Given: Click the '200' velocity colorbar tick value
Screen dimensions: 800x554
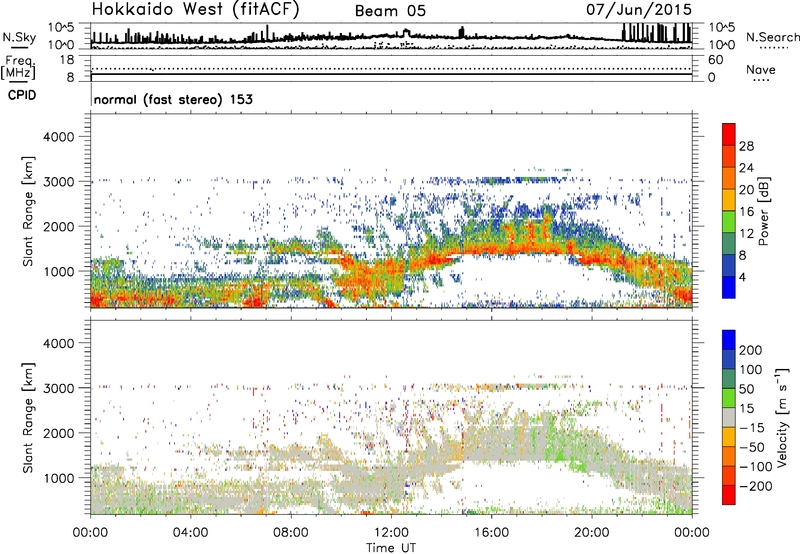Looking at the screenshot, I should point(750,350).
